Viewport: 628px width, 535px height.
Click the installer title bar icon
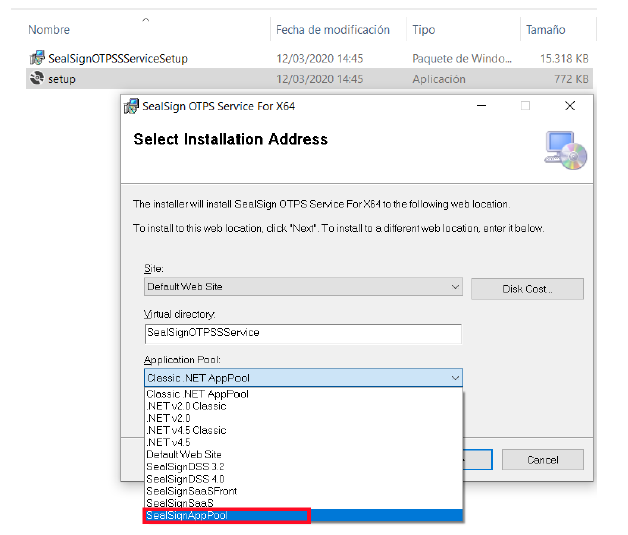[130, 106]
